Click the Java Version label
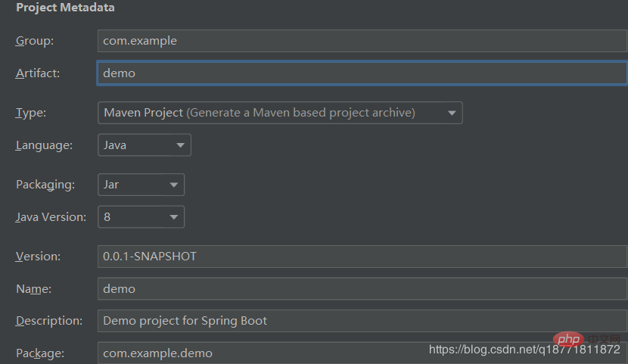 click(x=51, y=217)
